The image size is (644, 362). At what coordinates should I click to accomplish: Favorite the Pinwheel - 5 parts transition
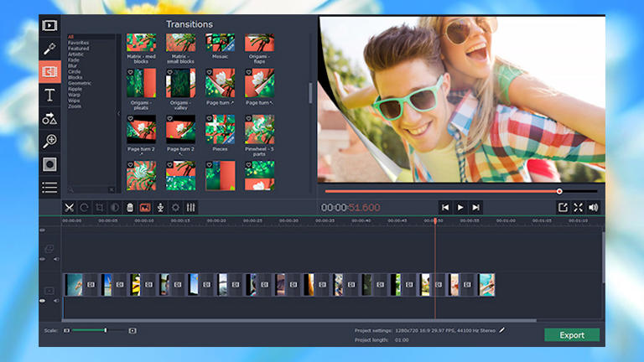(248, 118)
